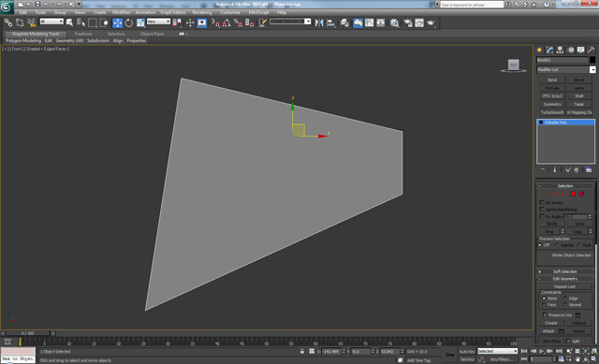The height and width of the screenshot is (364, 599).
Task: Click the search keyword input field
Action: pos(472,5)
